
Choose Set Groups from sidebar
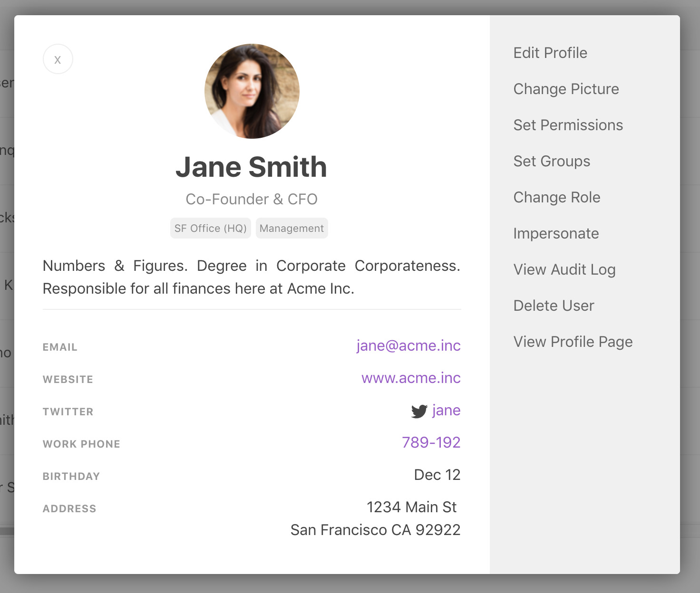coord(552,161)
